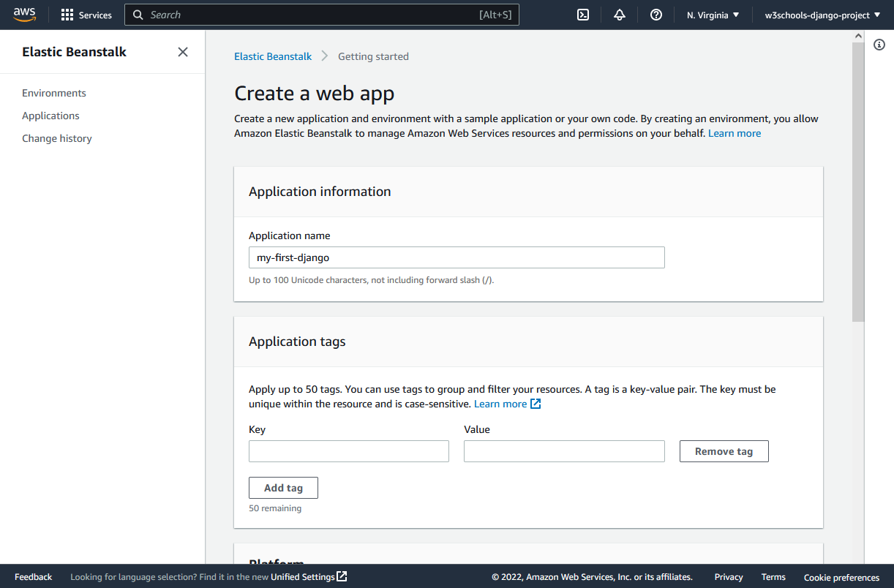Click the tag Key input field
The image size is (894, 588).
click(x=349, y=451)
